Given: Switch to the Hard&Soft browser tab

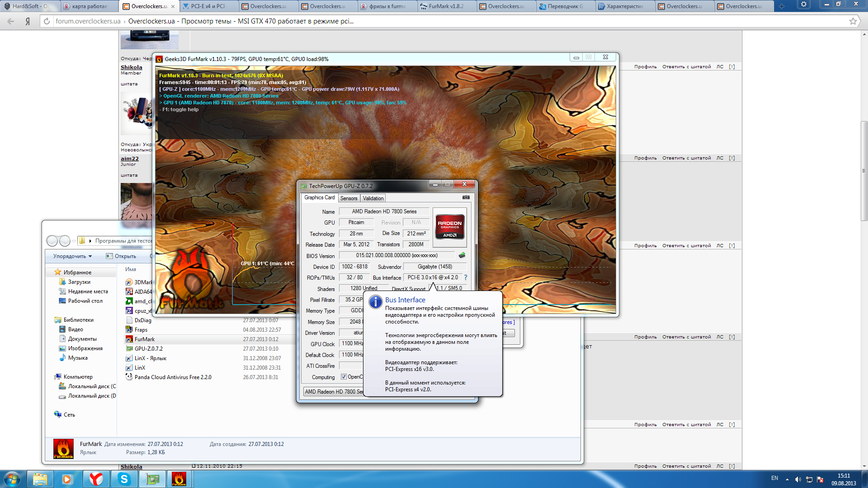Looking at the screenshot, I should click(x=31, y=6).
